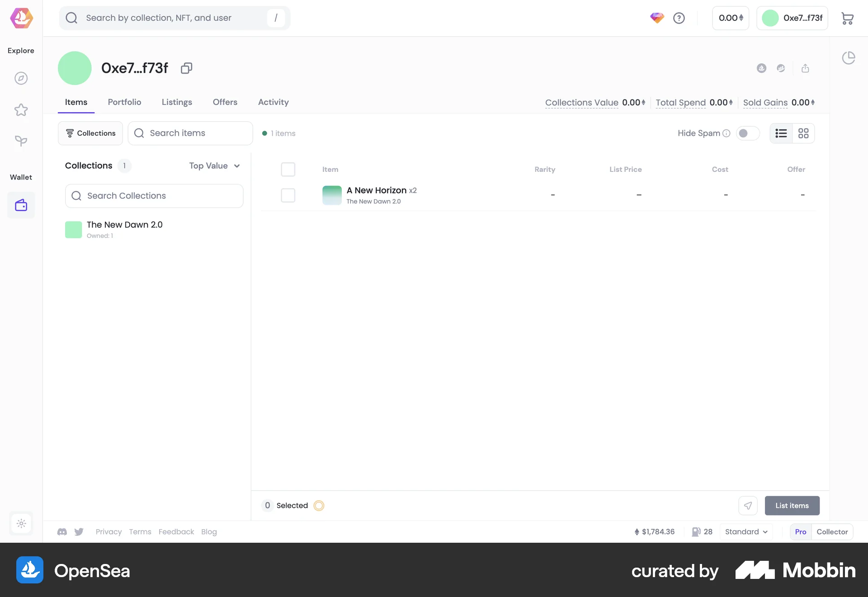Screen dimensions: 868x597
Task: Check the A New Horizon item checkbox
Action: (x=288, y=195)
